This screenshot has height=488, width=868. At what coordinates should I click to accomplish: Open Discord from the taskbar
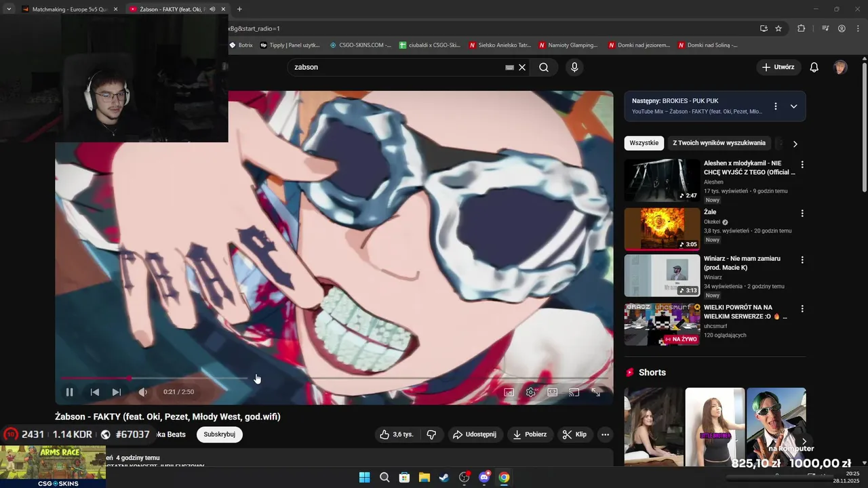point(484,477)
